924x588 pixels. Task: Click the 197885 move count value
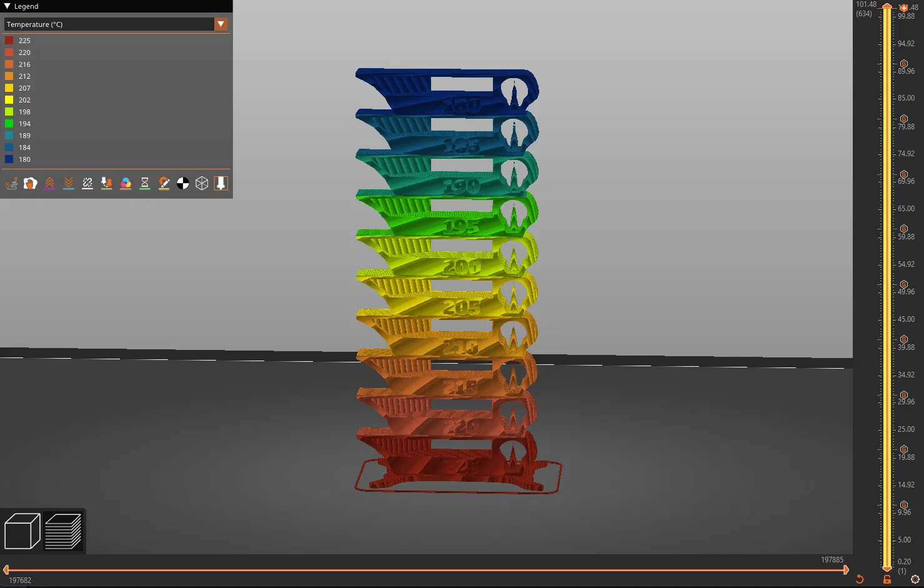pos(832,560)
